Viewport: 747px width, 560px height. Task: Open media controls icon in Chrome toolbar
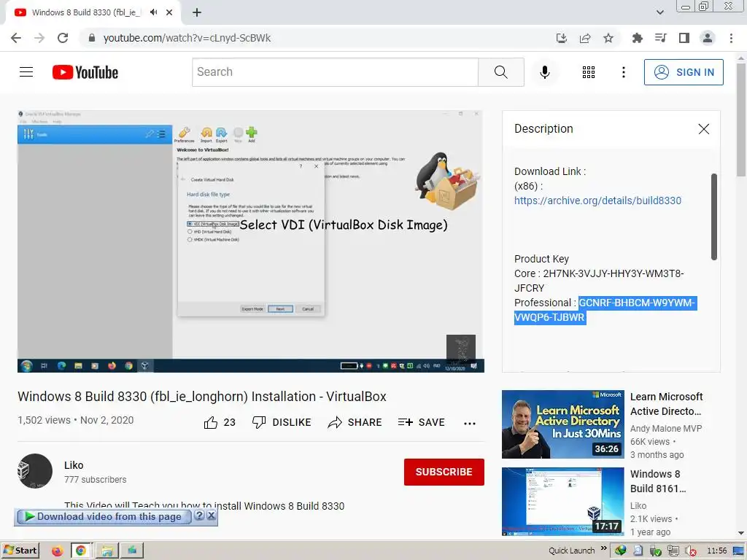[x=660, y=38]
